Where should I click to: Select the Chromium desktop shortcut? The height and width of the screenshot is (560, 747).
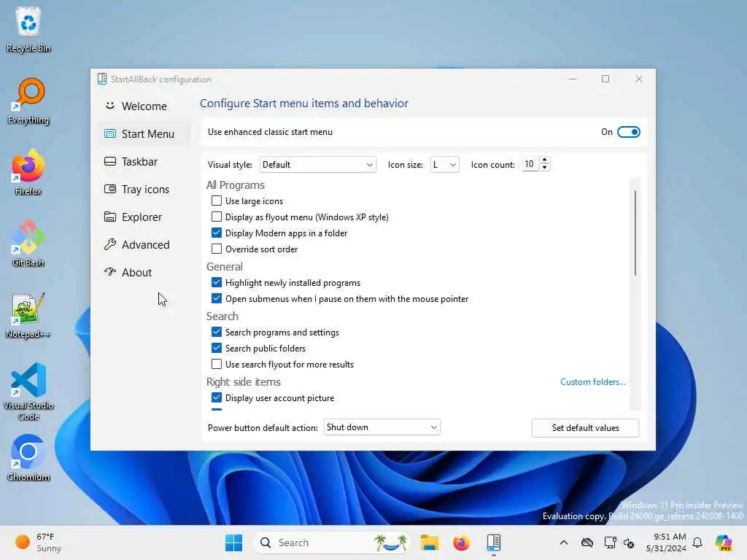[28, 458]
